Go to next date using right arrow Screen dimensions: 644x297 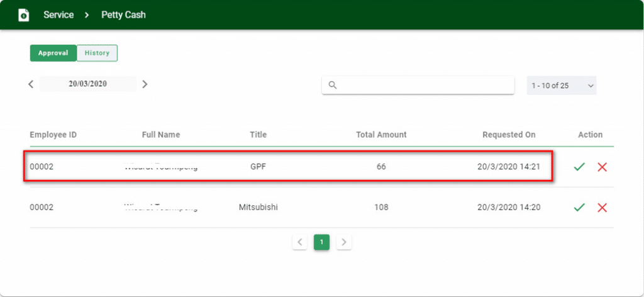coord(145,84)
